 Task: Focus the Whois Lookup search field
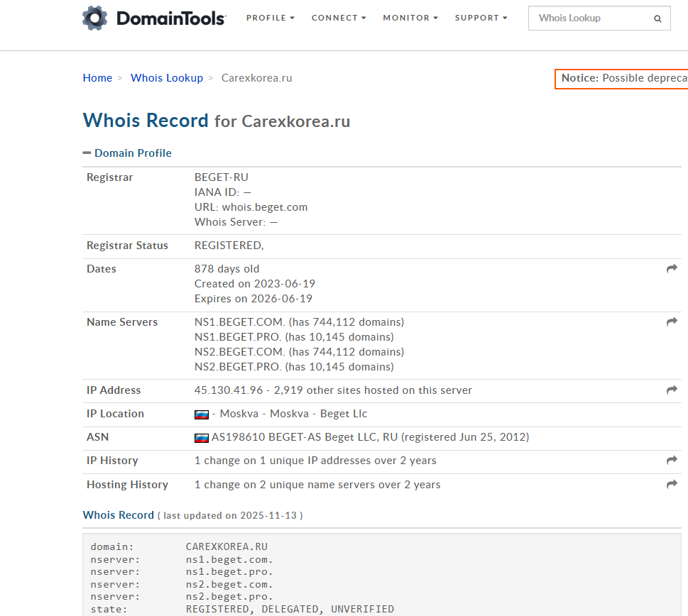point(589,18)
